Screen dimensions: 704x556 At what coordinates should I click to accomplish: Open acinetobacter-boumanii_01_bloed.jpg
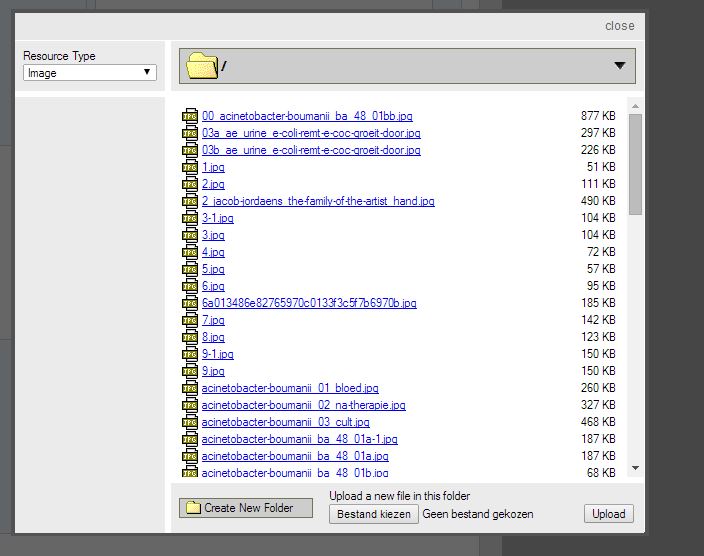pyautogui.click(x=290, y=388)
